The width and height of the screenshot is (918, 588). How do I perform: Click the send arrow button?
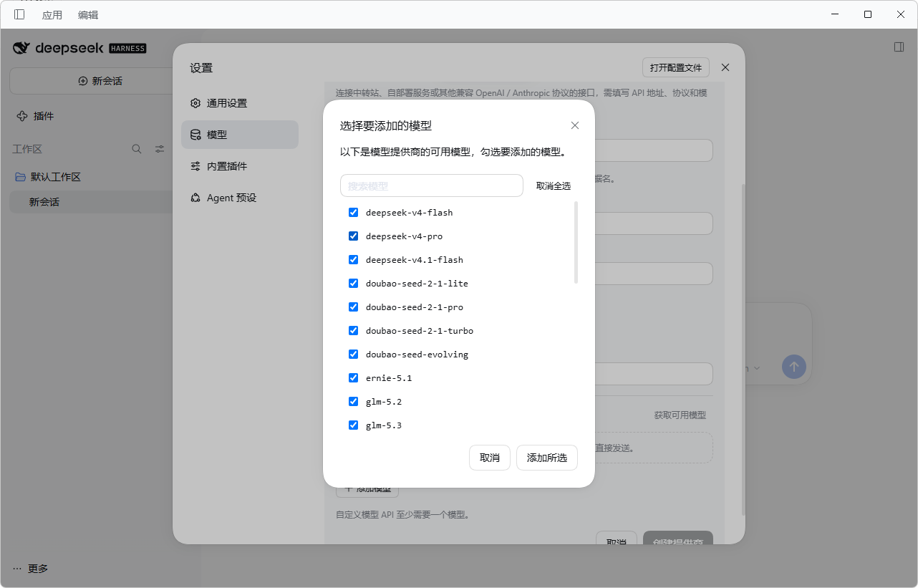pyautogui.click(x=793, y=367)
